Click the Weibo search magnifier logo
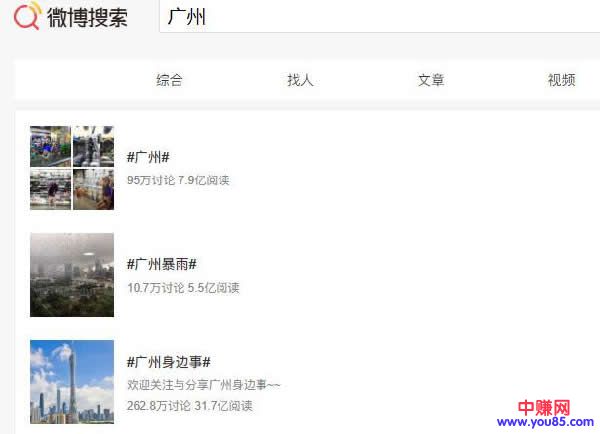 pos(27,17)
